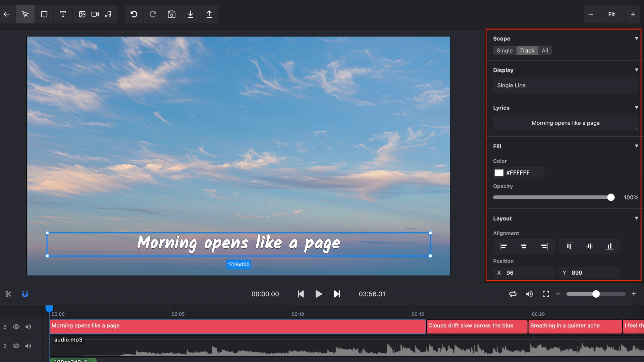This screenshot has width=644, height=362.
Task: Collapse the Layout section
Action: [x=637, y=218]
